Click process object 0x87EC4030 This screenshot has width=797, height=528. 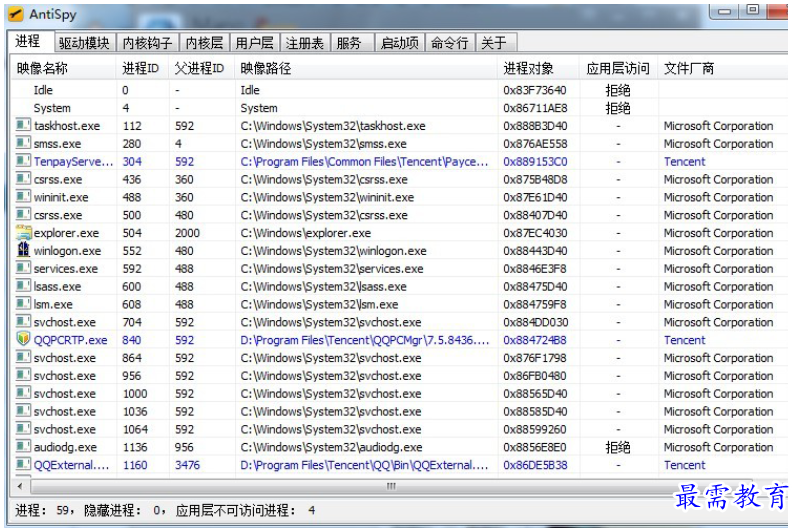coord(535,233)
